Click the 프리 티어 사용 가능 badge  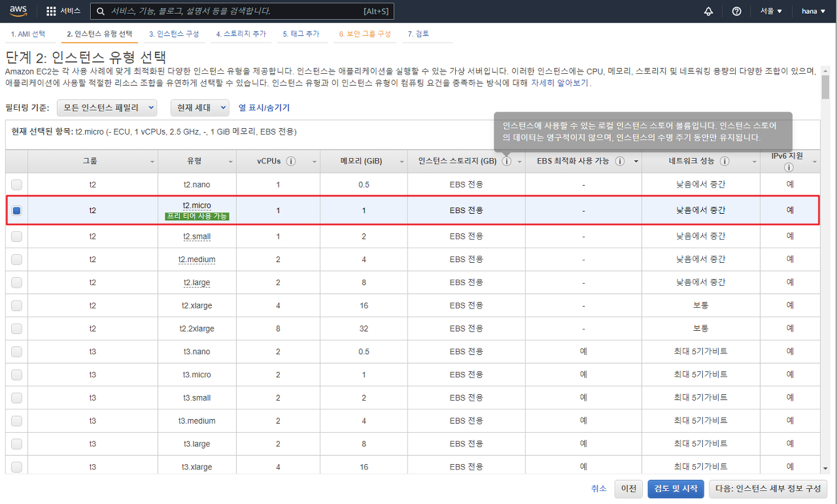coord(197,216)
